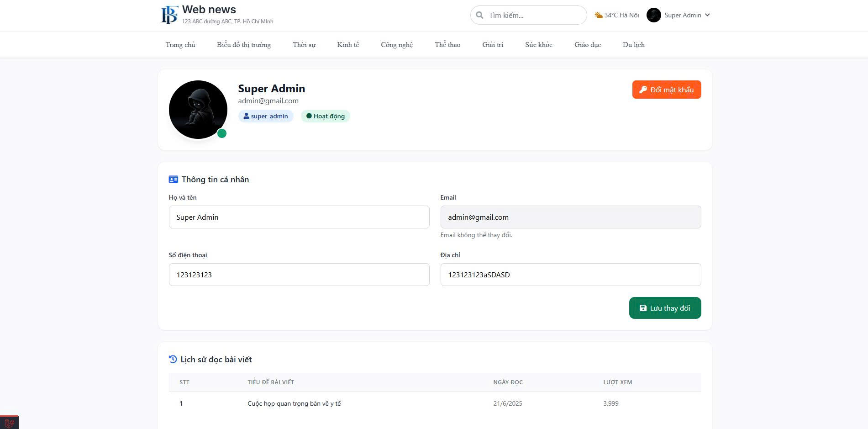Open article Cuộc họp quan trọng bàn về y tế
The width and height of the screenshot is (868, 429).
point(294,403)
